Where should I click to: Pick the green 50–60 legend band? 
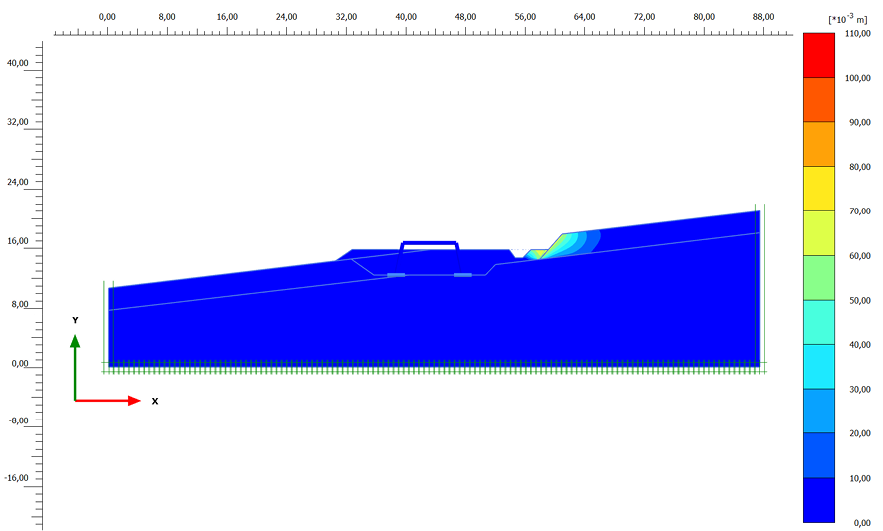(x=819, y=278)
